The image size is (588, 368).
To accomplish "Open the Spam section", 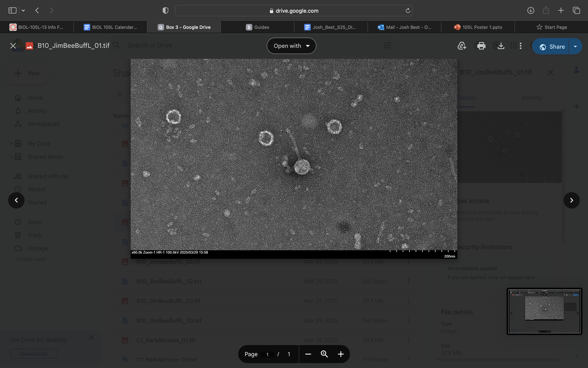I will tap(35, 222).
